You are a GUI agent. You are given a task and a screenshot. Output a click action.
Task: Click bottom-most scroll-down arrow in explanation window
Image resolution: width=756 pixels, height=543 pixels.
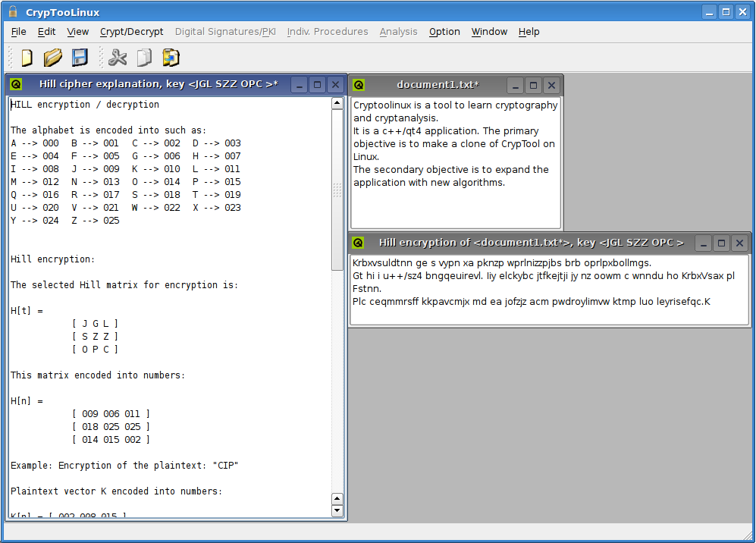coord(337,510)
